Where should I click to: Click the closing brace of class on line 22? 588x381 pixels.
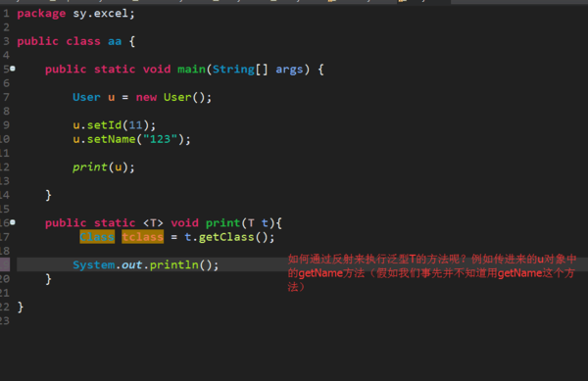point(21,308)
